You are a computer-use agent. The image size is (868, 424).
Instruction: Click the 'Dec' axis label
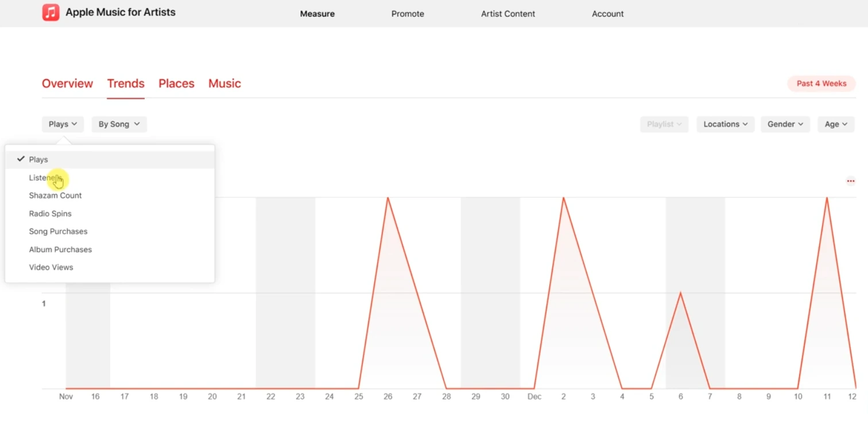click(x=534, y=396)
